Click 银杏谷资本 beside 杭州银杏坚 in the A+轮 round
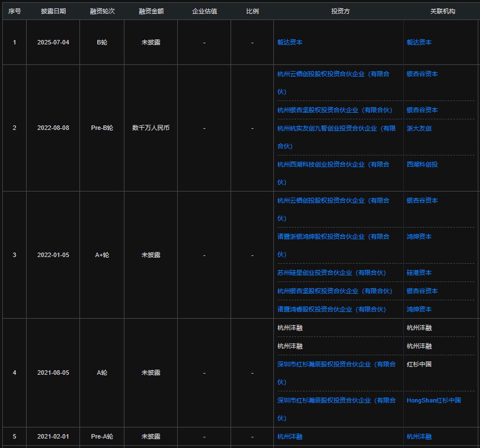 (422, 291)
